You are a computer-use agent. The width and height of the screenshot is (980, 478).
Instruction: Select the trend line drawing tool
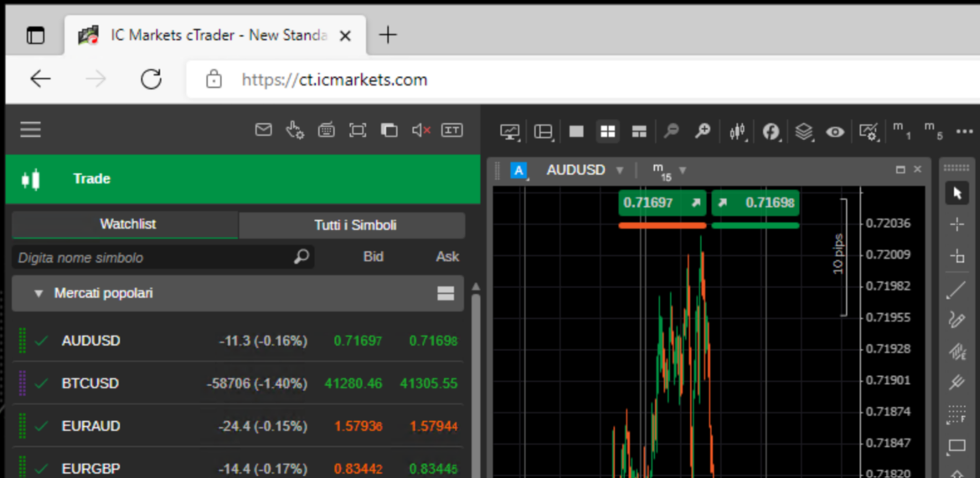click(957, 290)
